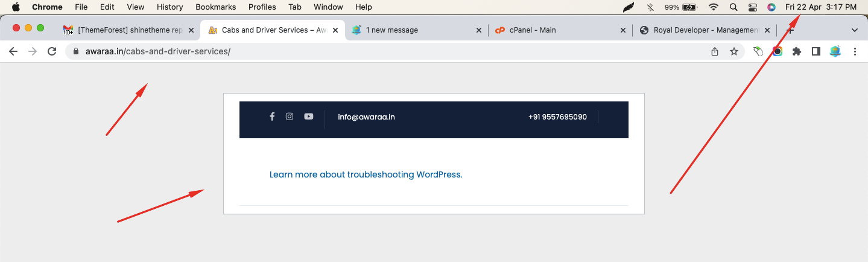Open the Profiles menu

tap(262, 7)
